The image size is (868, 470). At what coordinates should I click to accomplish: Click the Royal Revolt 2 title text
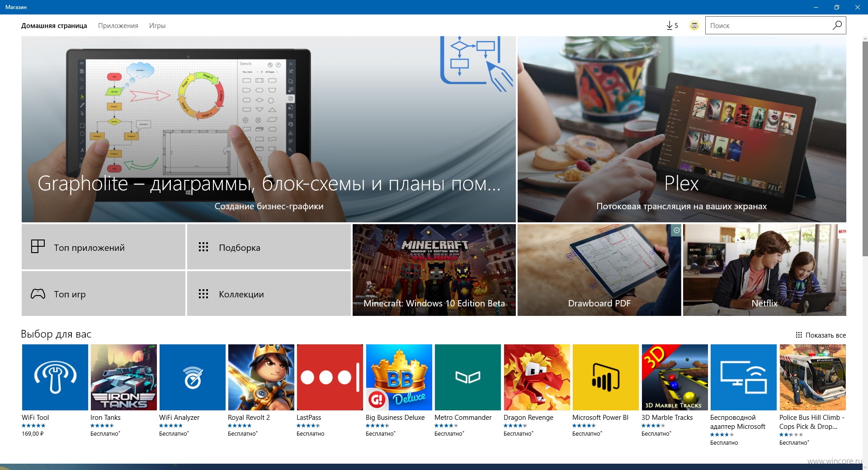[249, 418]
